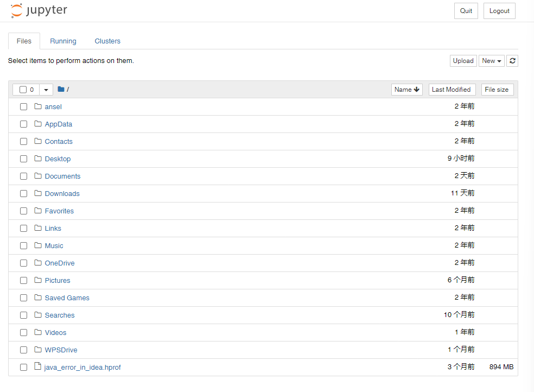Check the Music folder checkbox
Viewport: 534px width, 392px height.
[x=23, y=245]
